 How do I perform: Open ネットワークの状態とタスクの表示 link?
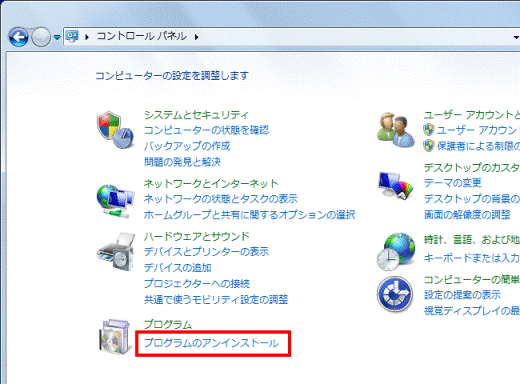tap(221, 199)
